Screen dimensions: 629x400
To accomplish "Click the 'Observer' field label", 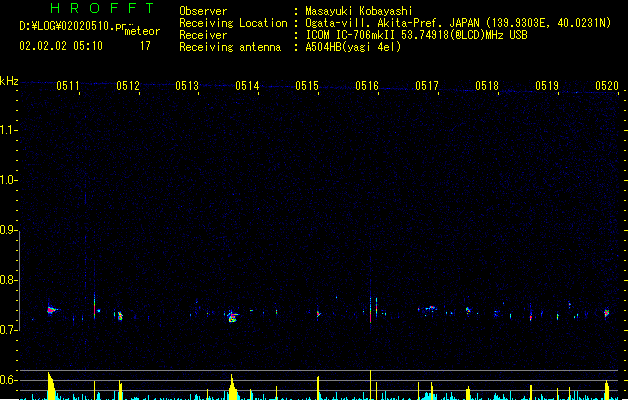I will click(x=203, y=11).
